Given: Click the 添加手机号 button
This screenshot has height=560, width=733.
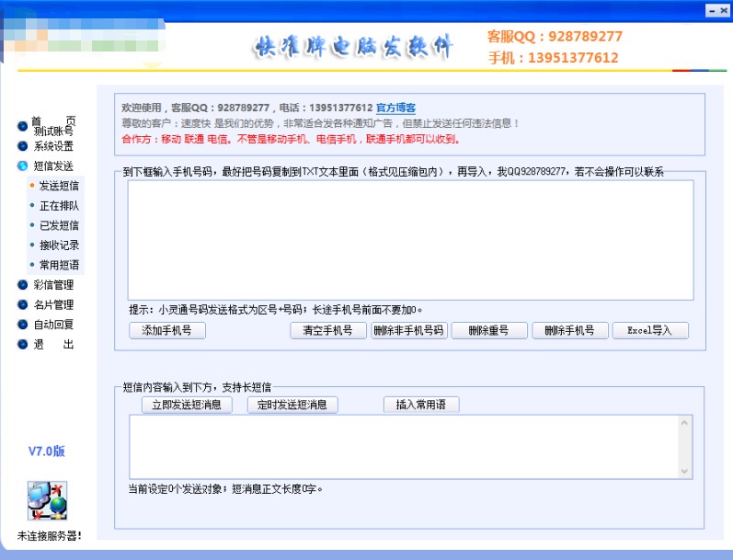Looking at the screenshot, I should (166, 331).
